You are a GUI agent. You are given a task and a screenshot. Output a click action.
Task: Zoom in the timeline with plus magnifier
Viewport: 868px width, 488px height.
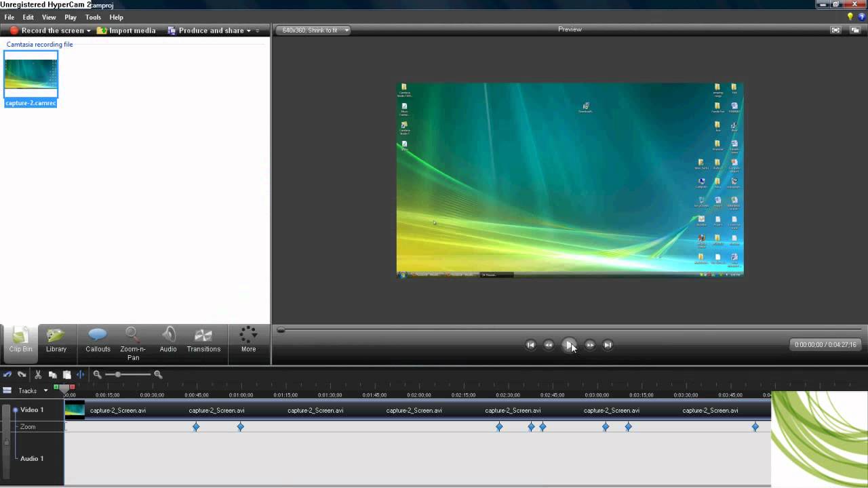[158, 374]
